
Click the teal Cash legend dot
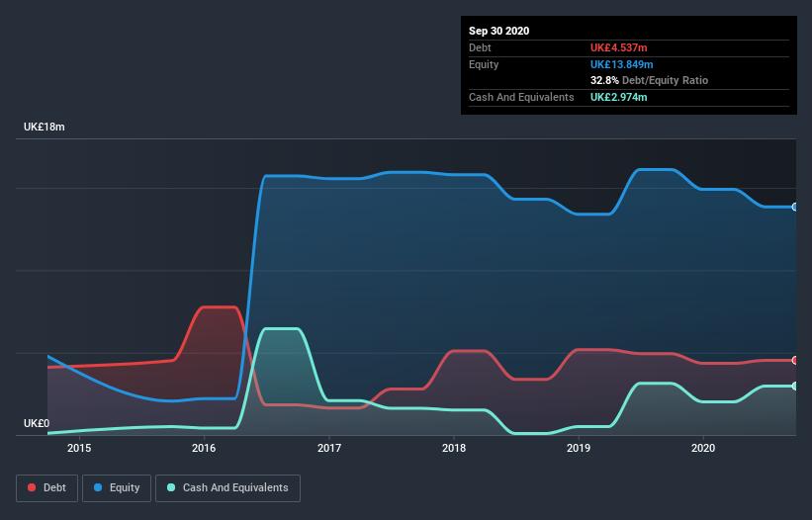pyautogui.click(x=171, y=487)
